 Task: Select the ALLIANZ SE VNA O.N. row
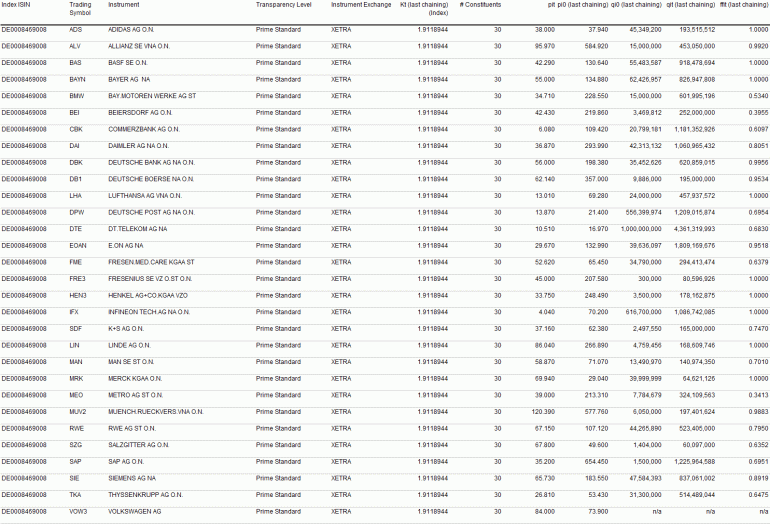[x=385, y=47]
